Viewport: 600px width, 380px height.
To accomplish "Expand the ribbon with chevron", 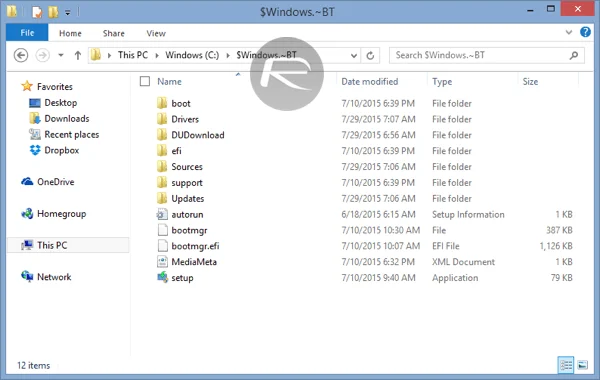I will point(569,33).
